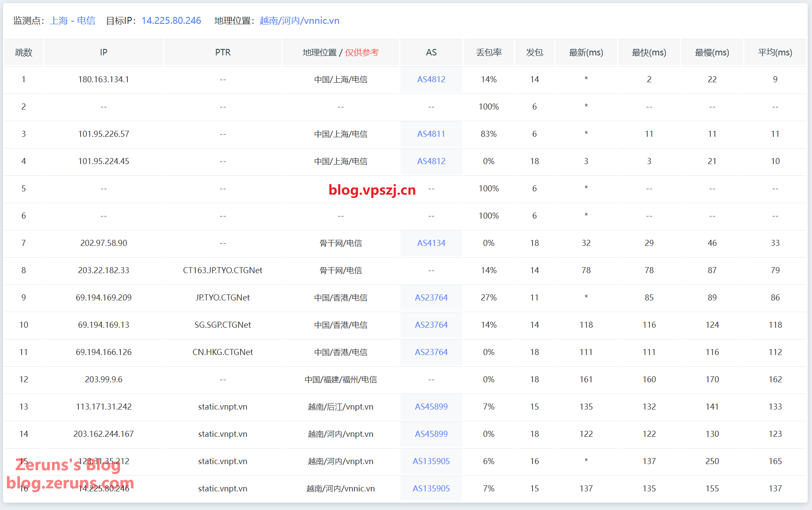The height and width of the screenshot is (510, 812).
Task: Open AS23764 link for 69.194.169.209
Action: [431, 297]
